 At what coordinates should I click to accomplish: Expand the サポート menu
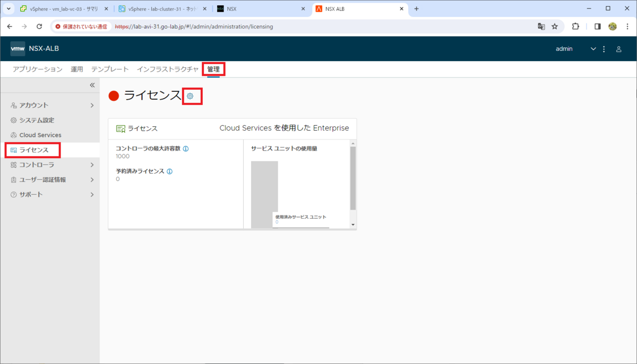50,194
